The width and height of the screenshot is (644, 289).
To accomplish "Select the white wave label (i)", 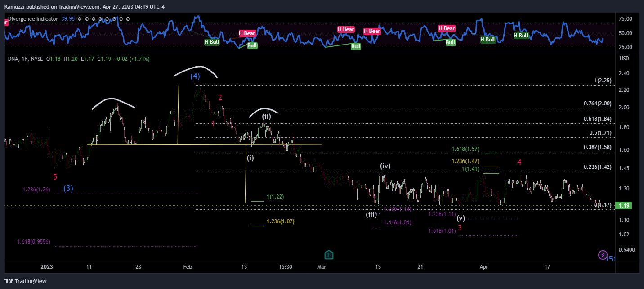I will pos(250,158).
